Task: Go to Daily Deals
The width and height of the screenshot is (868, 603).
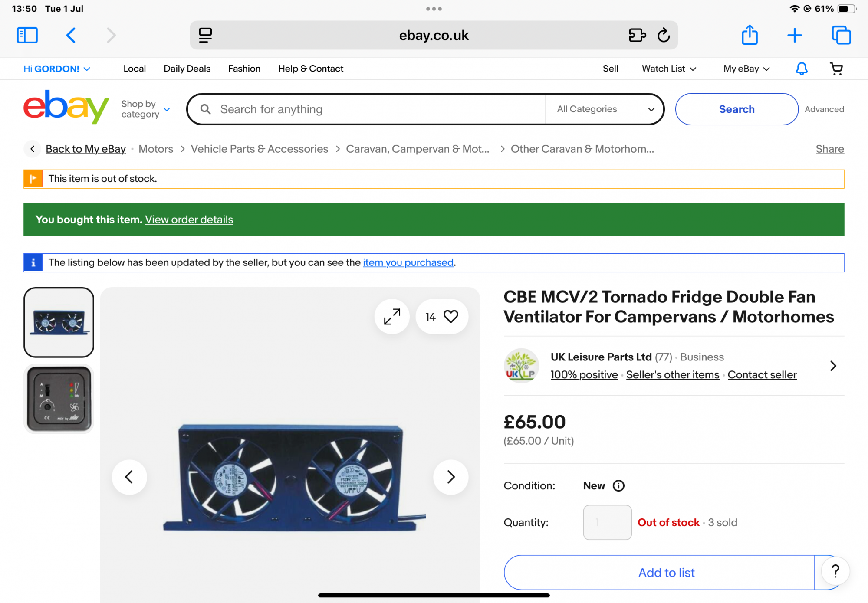Action: (x=187, y=69)
